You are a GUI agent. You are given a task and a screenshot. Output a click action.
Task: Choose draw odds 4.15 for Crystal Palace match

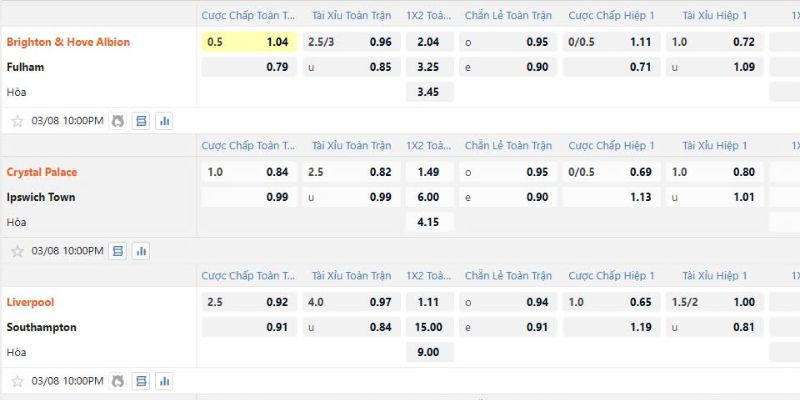pos(430,222)
